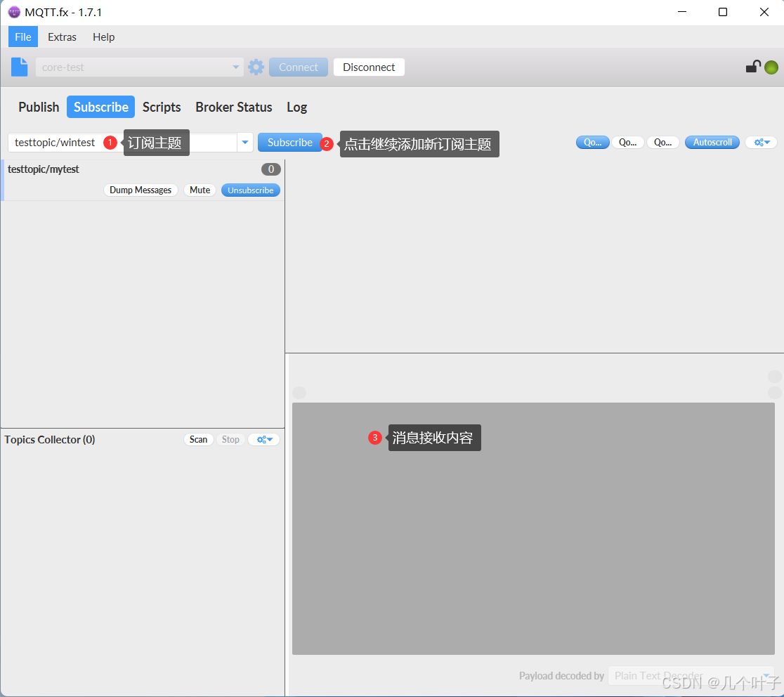Toggle the Autoscroll option
Screen dimensions: 784x697
712,143
